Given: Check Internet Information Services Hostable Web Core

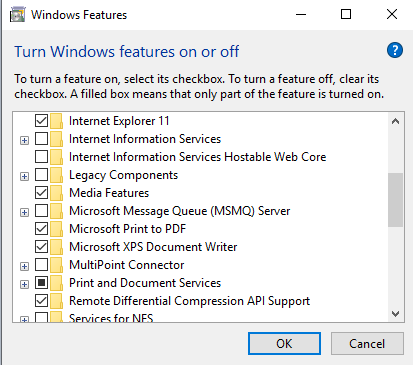Looking at the screenshot, I should coord(41,156).
